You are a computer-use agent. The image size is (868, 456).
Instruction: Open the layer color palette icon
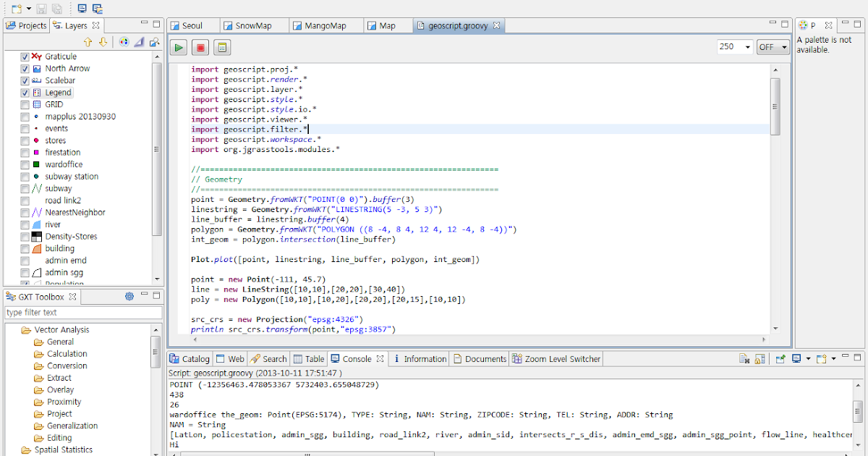(124, 42)
